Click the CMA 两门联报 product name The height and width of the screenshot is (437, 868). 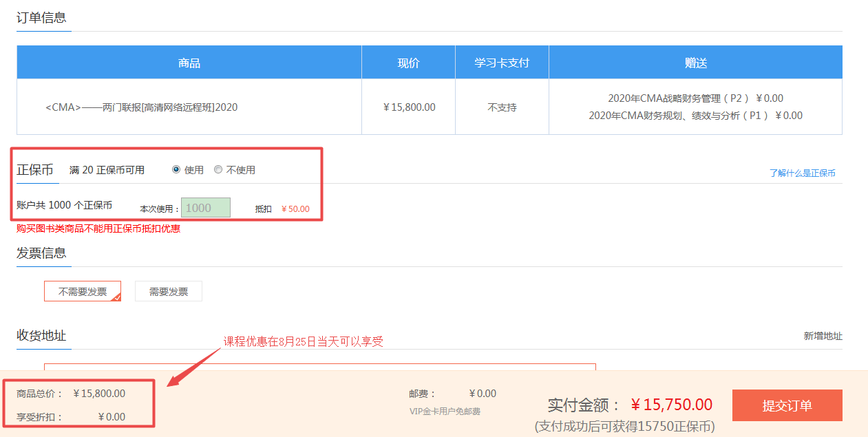(142, 107)
